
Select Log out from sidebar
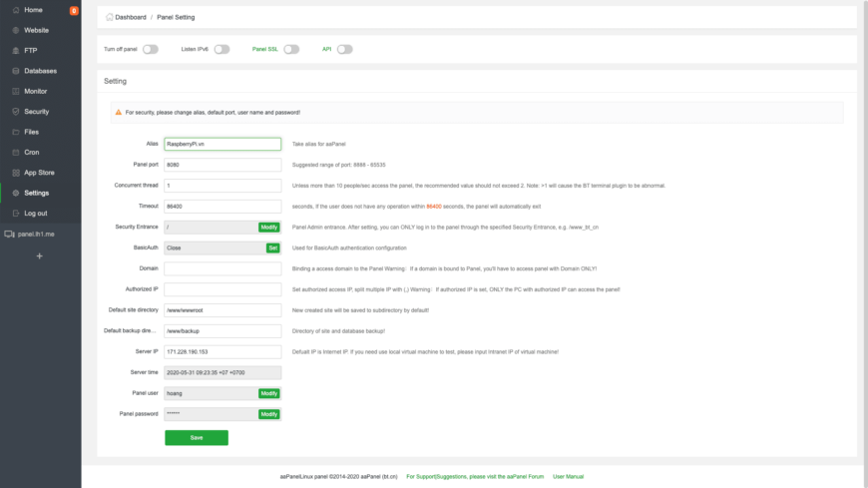[x=35, y=214]
